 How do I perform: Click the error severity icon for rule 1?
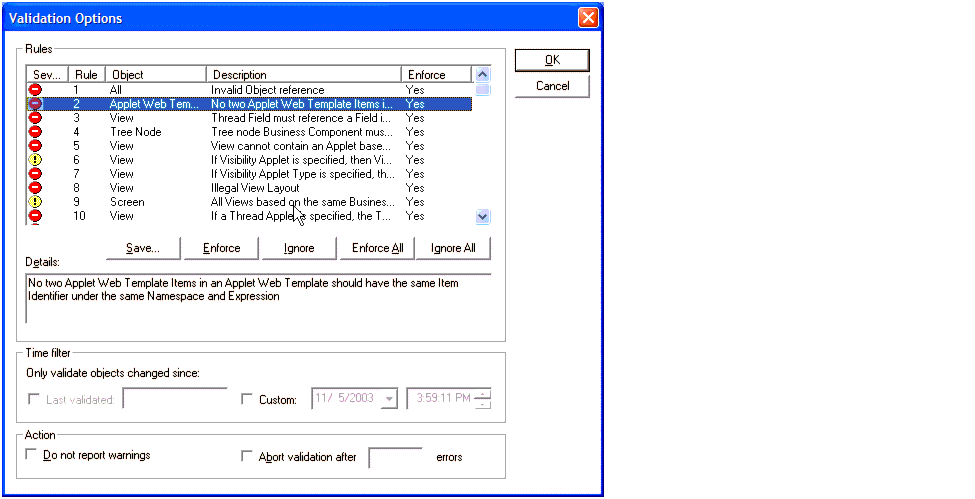(x=35, y=90)
